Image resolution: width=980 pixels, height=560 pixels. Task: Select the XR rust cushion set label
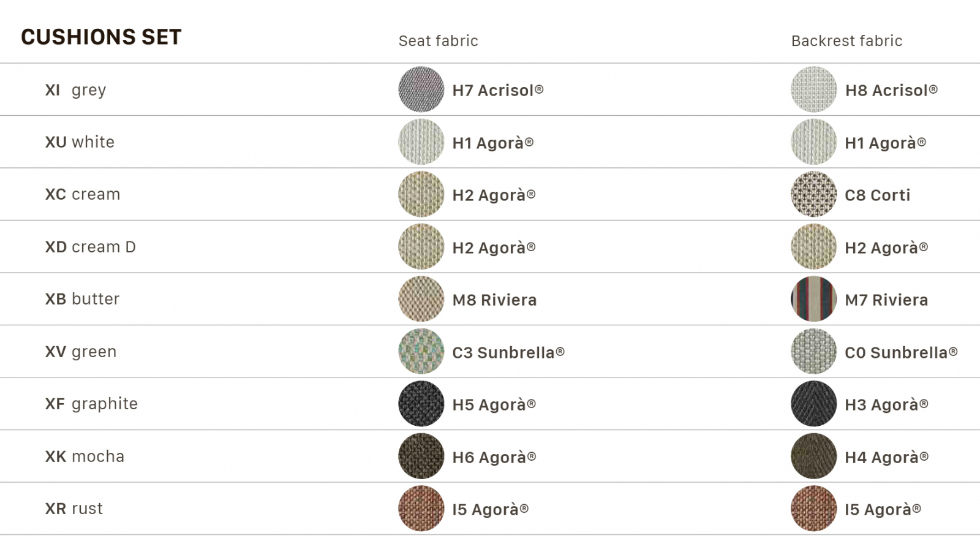tap(74, 509)
